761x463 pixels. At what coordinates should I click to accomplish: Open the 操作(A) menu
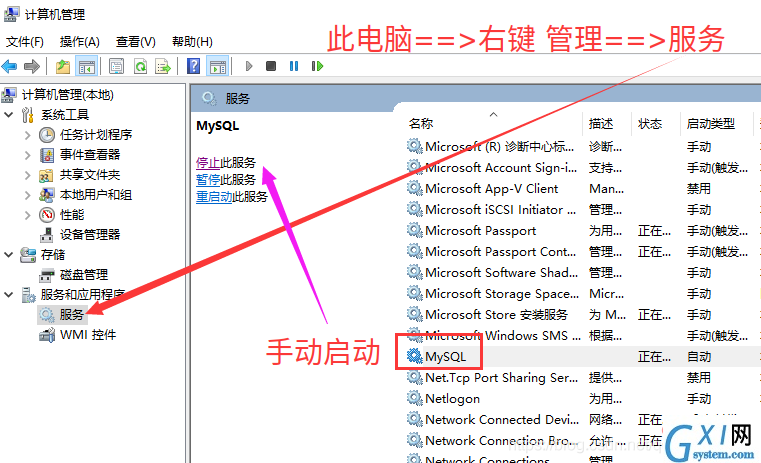[x=80, y=42]
